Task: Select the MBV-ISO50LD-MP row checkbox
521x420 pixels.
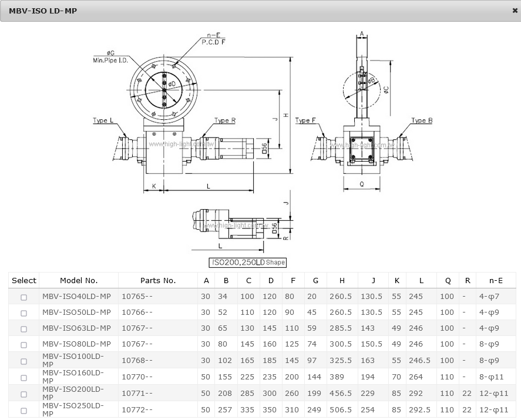Action: click(x=24, y=313)
